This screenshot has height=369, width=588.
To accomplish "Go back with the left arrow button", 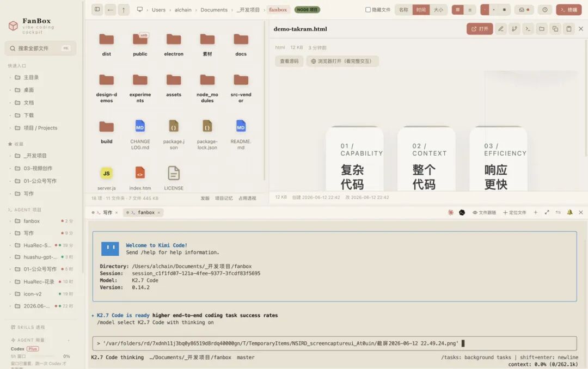I will (x=110, y=9).
